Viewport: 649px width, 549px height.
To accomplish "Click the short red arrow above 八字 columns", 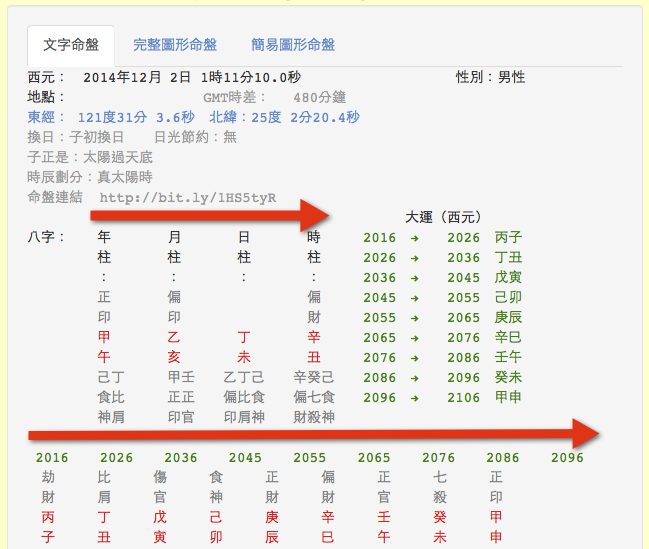I will pyautogui.click(x=216, y=214).
